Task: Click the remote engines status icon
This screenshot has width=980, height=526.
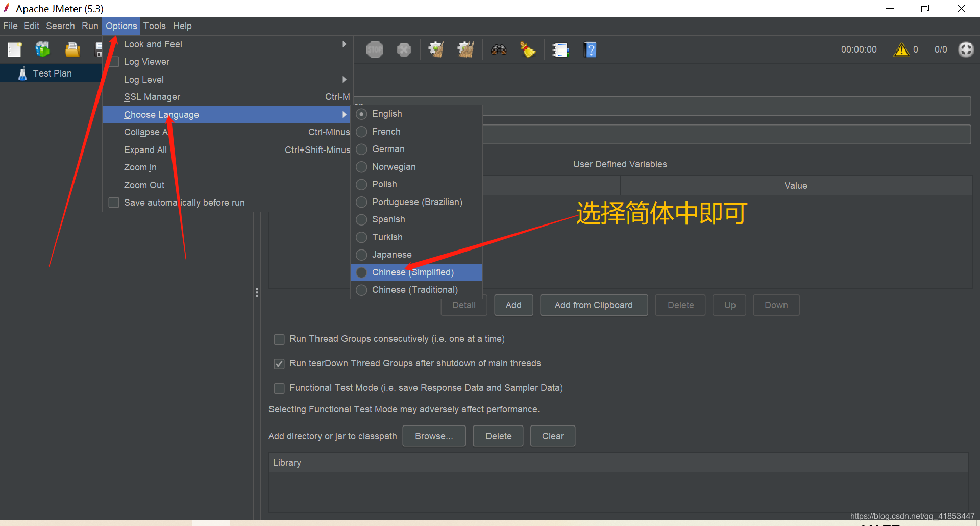Action: click(966, 49)
